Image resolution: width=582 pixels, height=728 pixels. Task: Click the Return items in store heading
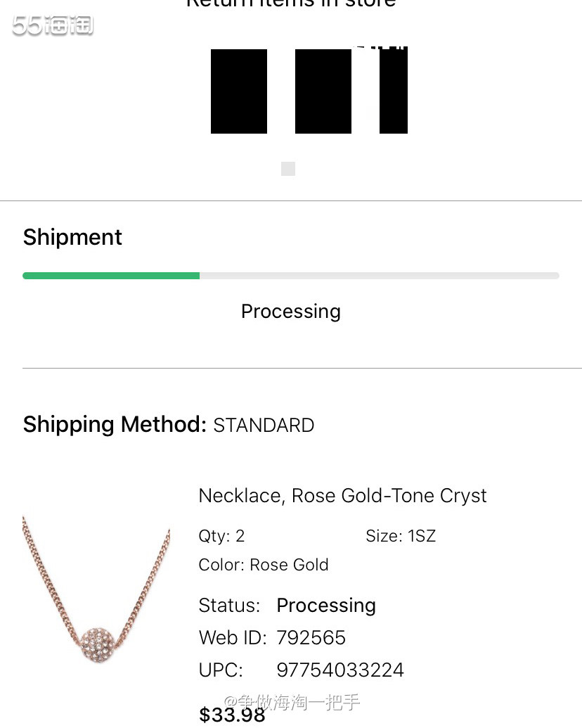(291, 4)
